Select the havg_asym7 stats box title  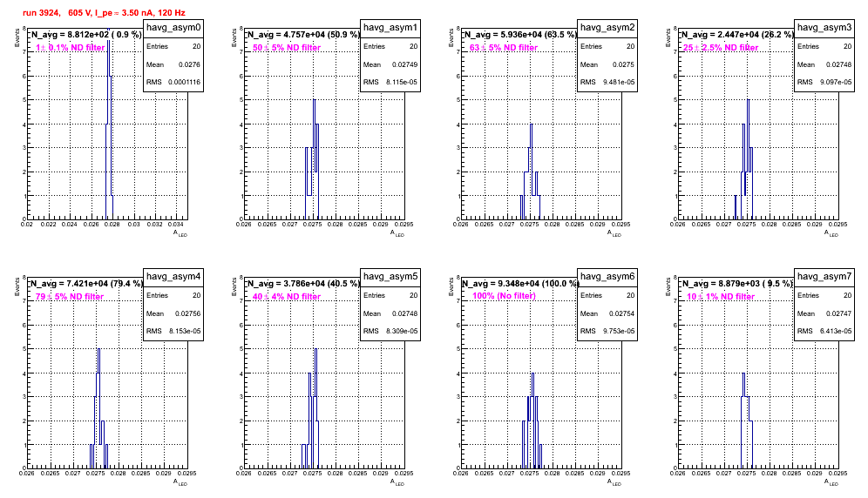824,277
